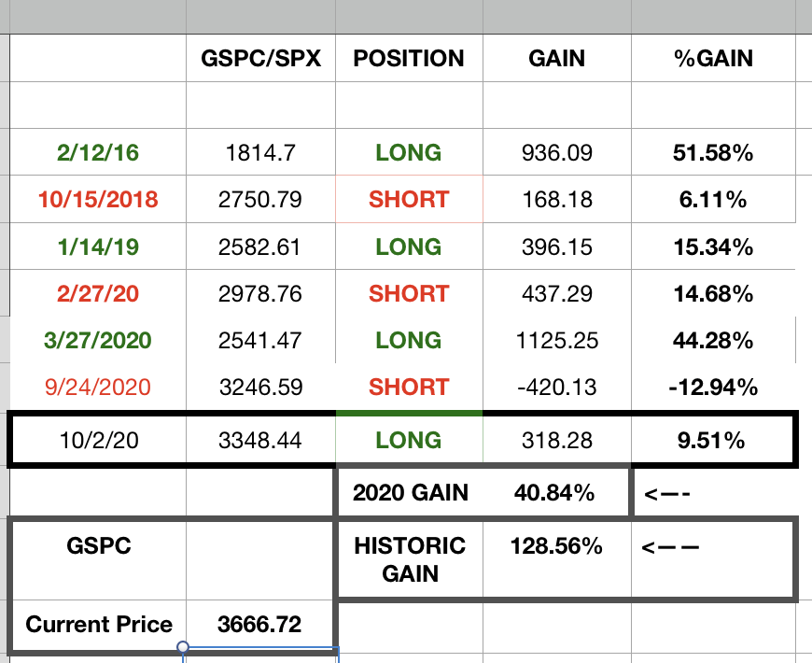Select the %GAIN header cell

(713, 58)
